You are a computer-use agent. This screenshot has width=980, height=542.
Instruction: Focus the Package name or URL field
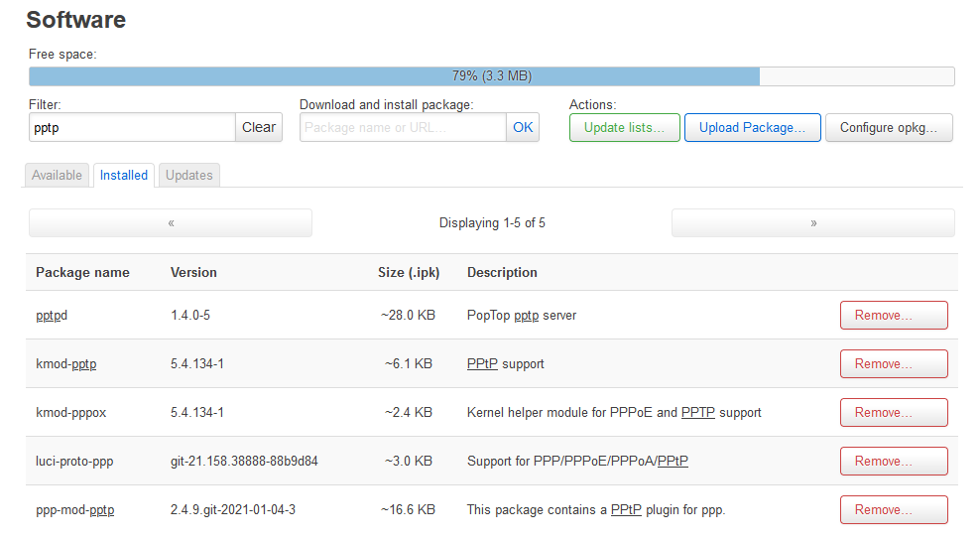[x=403, y=127]
